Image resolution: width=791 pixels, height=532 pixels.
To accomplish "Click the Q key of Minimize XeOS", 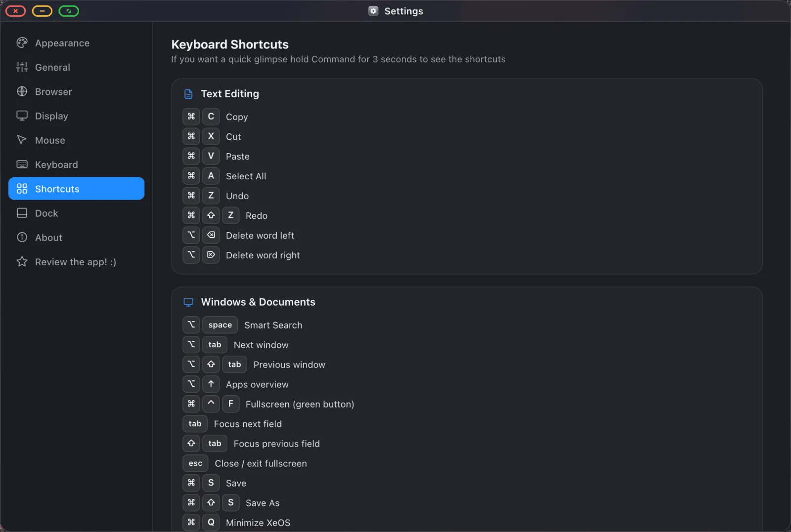I will [x=211, y=523].
